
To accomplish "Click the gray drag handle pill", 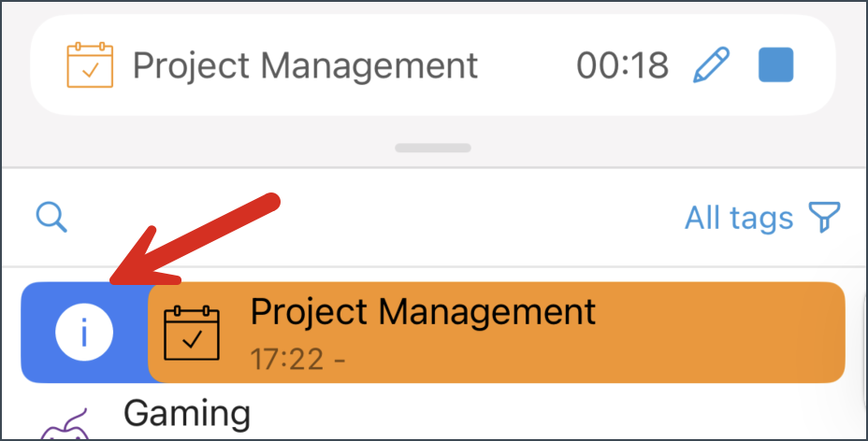I will pos(433,149).
